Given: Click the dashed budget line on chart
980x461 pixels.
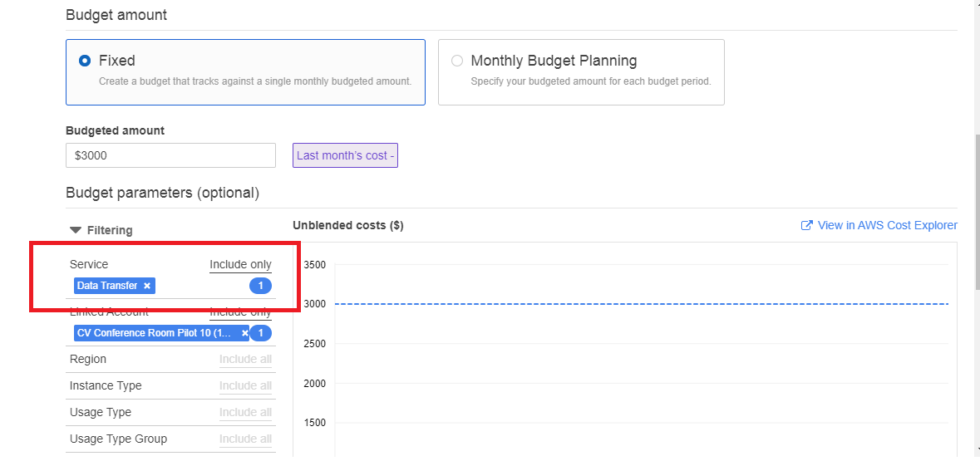Looking at the screenshot, I should click(x=640, y=304).
